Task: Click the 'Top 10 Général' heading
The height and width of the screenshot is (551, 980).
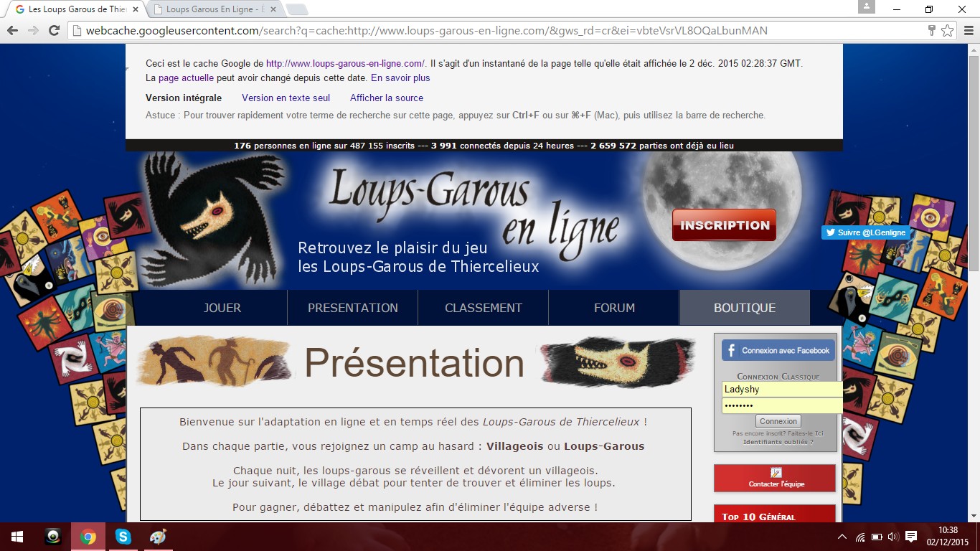Action: pos(758,517)
